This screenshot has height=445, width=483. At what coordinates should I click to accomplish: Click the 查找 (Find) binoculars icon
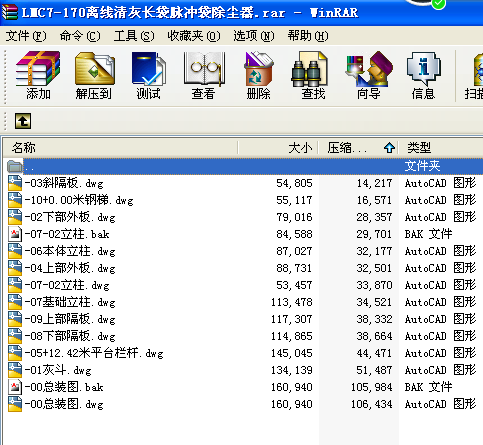click(x=310, y=68)
